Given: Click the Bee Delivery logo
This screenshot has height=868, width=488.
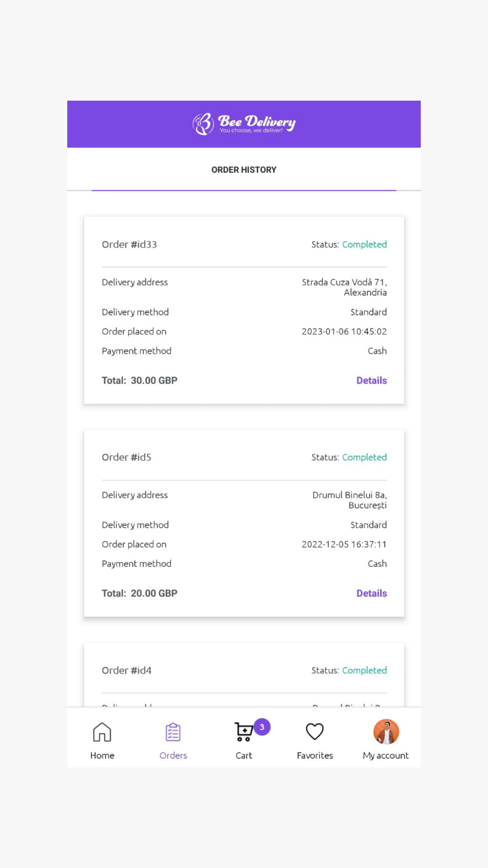Looking at the screenshot, I should (244, 124).
